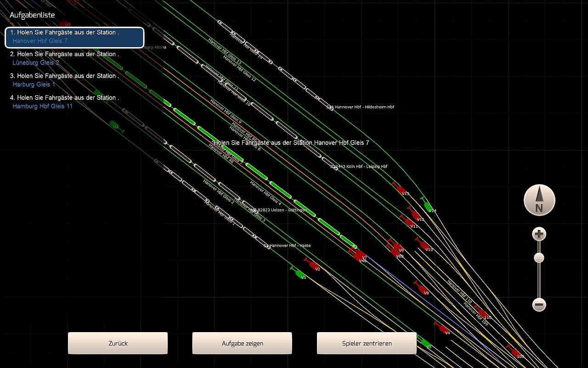
Task: Click the Hanover Hbf Gleis 4 track label
Action: (x=266, y=194)
